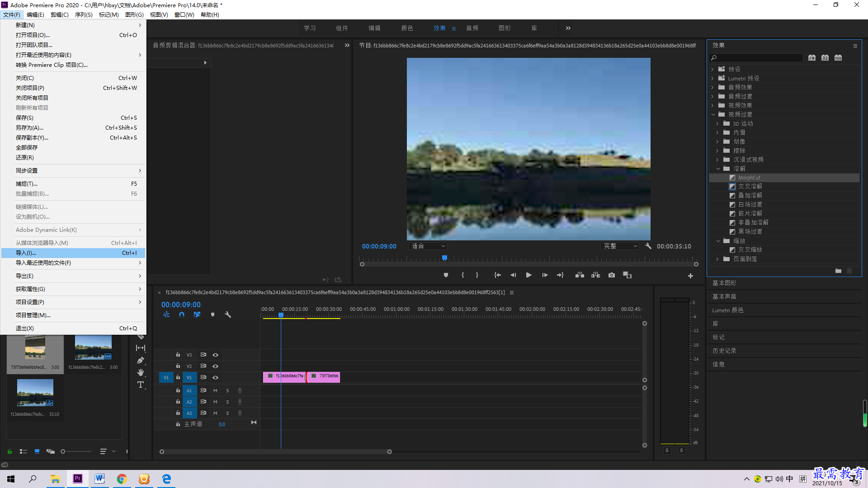
Task: Click the Go to In point icon
Action: (x=497, y=275)
